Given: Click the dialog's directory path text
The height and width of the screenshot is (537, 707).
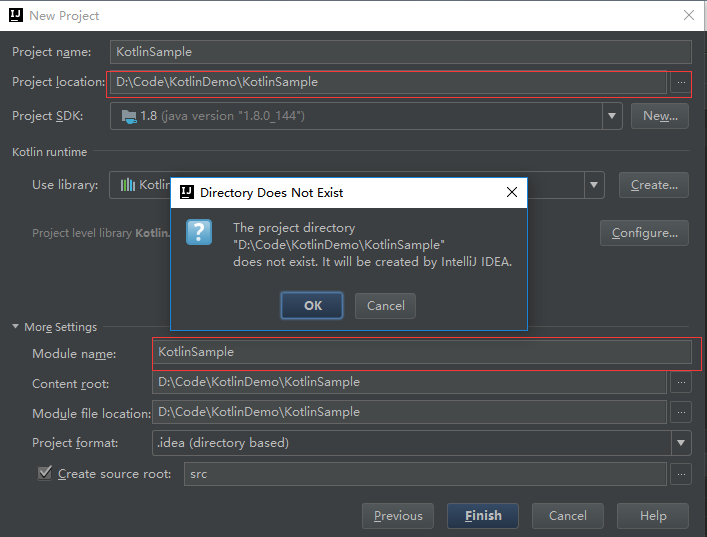Looking at the screenshot, I should coord(339,245).
